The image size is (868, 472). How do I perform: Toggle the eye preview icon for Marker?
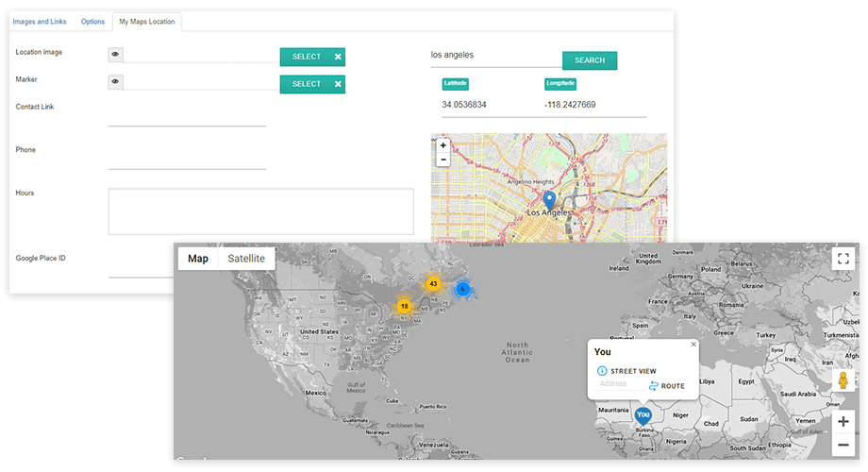(x=115, y=82)
